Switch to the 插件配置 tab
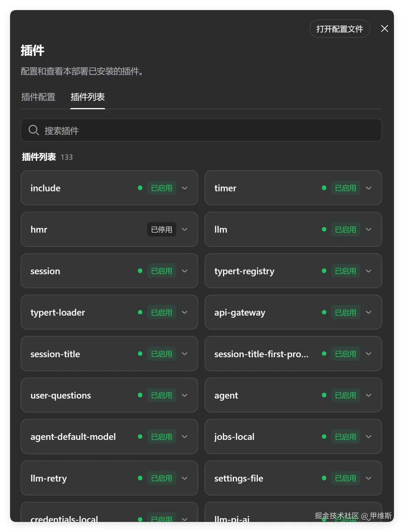This screenshot has width=404, height=532. tap(38, 97)
